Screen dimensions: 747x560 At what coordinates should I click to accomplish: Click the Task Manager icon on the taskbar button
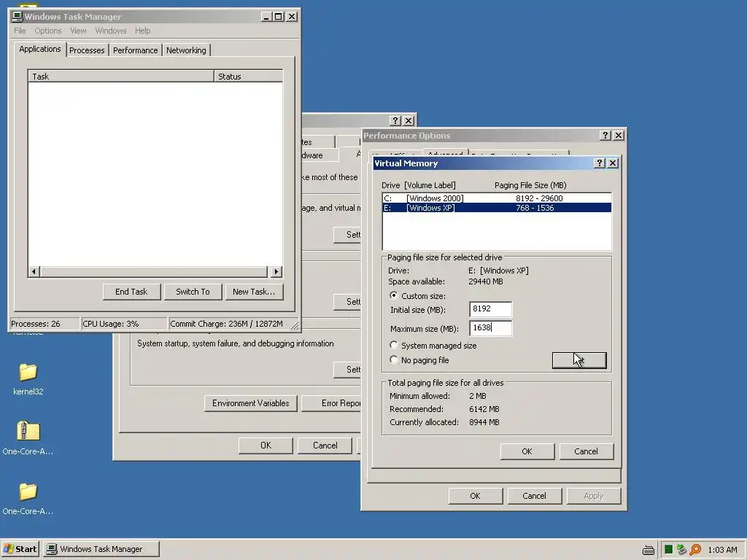(52, 549)
